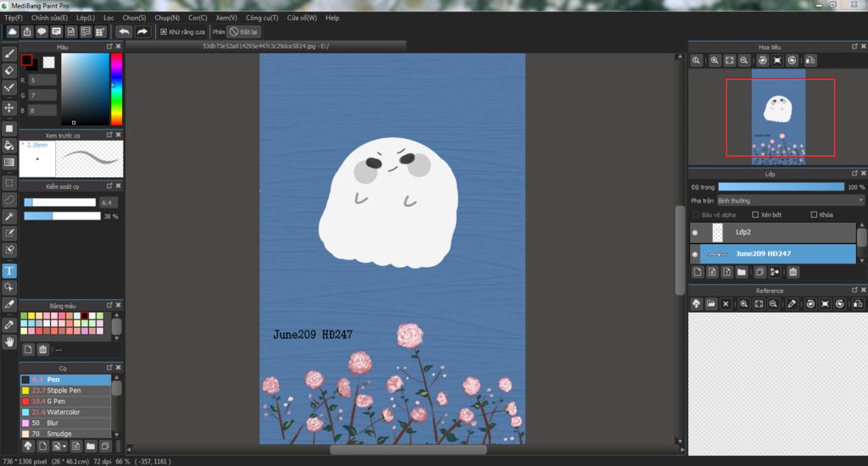The height and width of the screenshot is (466, 868).
Task: Enable the Khóa lock checkbox
Action: point(814,214)
